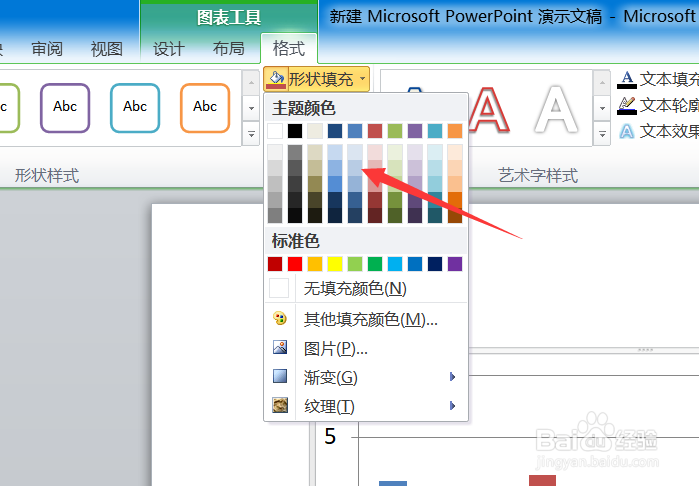Choose 图片(P)... fill option
The width and height of the screenshot is (699, 486).
pyautogui.click(x=366, y=348)
